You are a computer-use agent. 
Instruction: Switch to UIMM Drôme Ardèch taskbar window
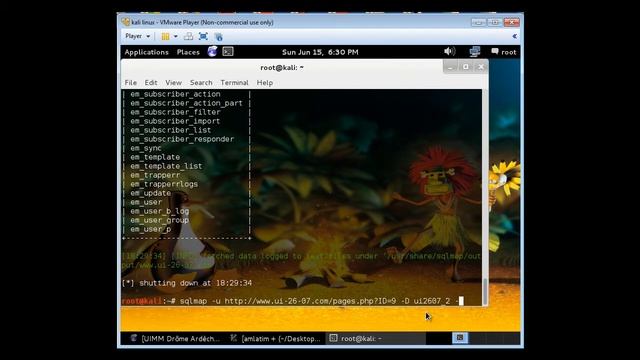coord(175,338)
